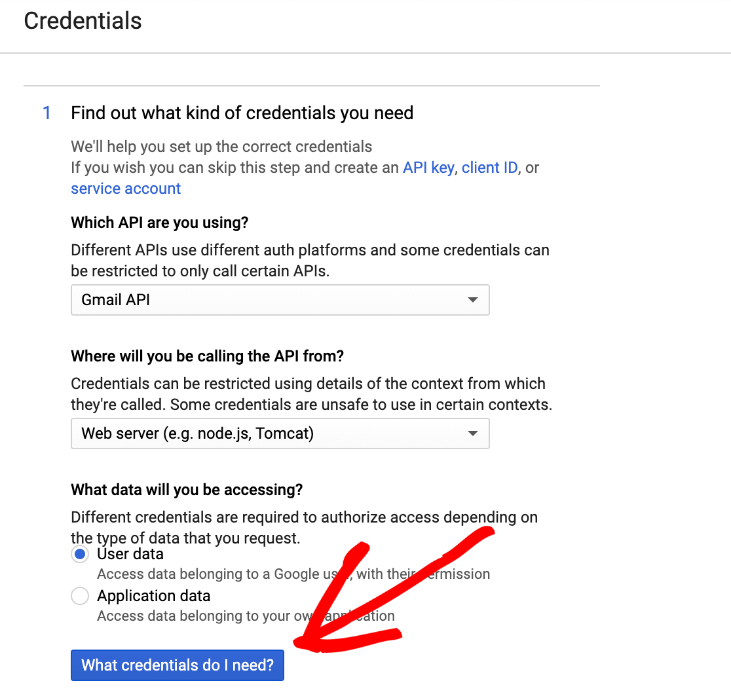Follow the service account link

point(126,189)
